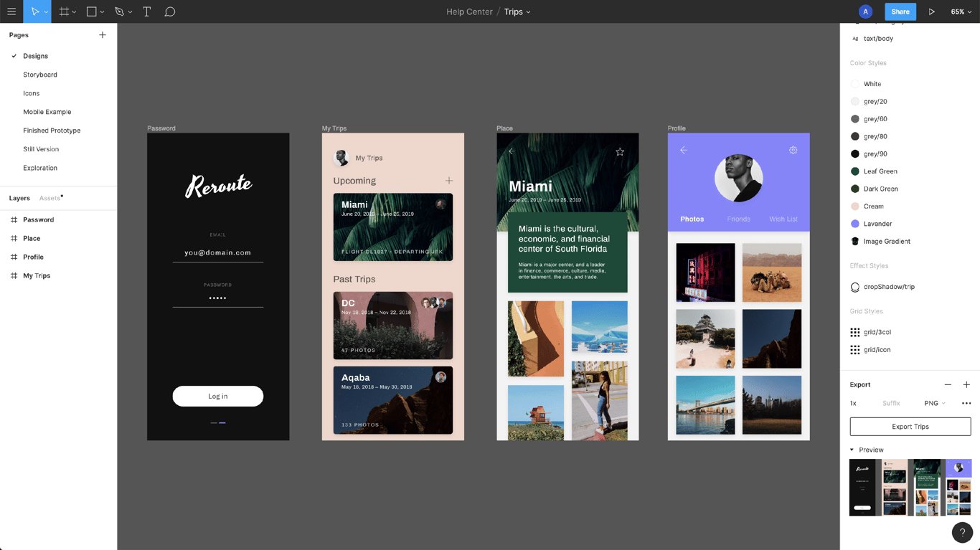980x550 pixels.
Task: Open the 65% zoom dropdown
Action: [961, 11]
